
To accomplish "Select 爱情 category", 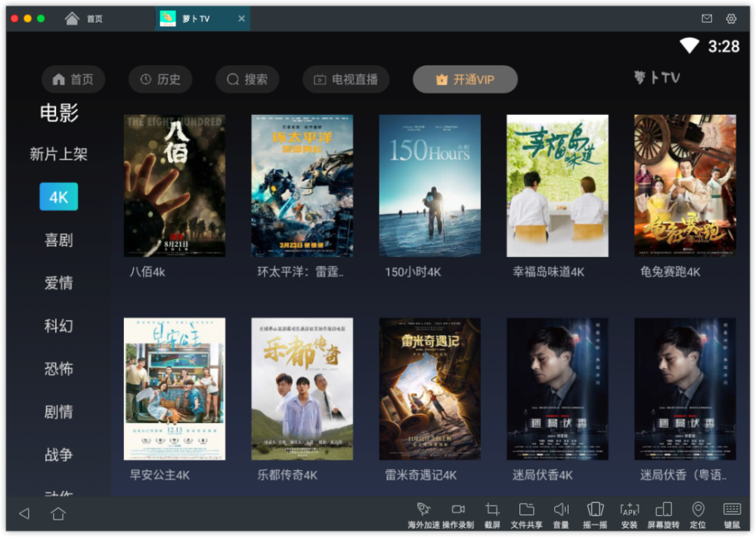I will point(58,283).
